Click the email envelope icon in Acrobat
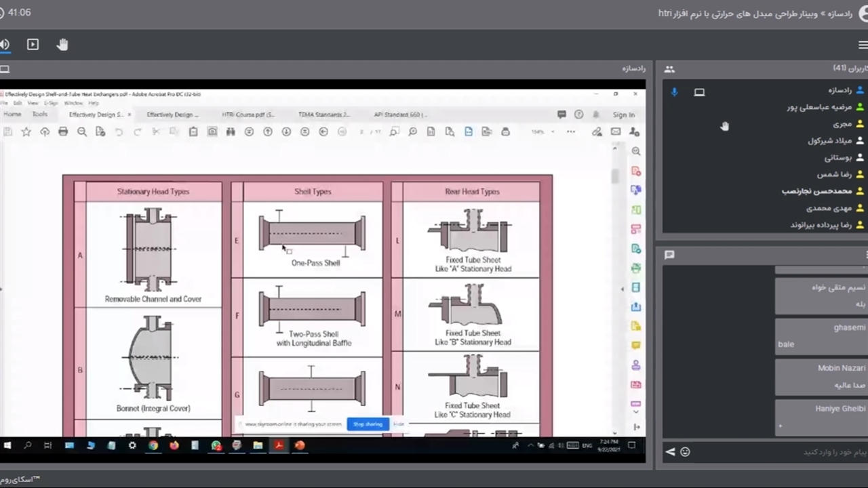This screenshot has height=488, width=868. point(616,132)
